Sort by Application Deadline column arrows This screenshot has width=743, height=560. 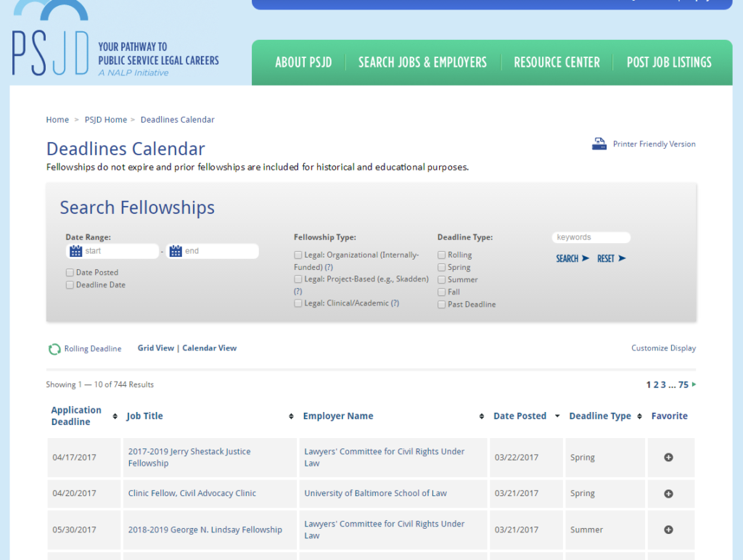115,416
